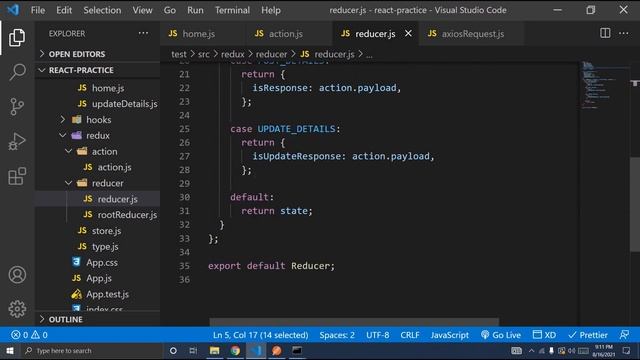
Task: Change indentation via Spaces: 2
Action: pyautogui.click(x=337, y=335)
